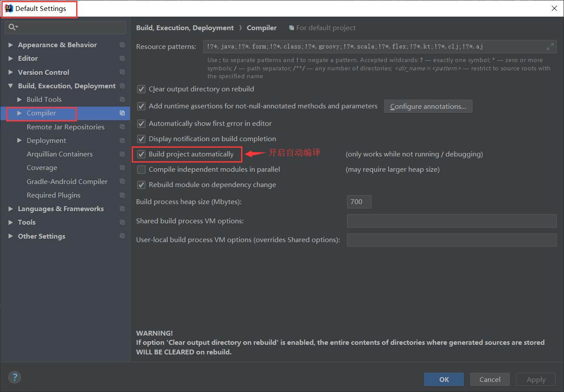This screenshot has width=564, height=392.
Task: Click the project-level icon beside Build Tools
Action: tap(122, 100)
